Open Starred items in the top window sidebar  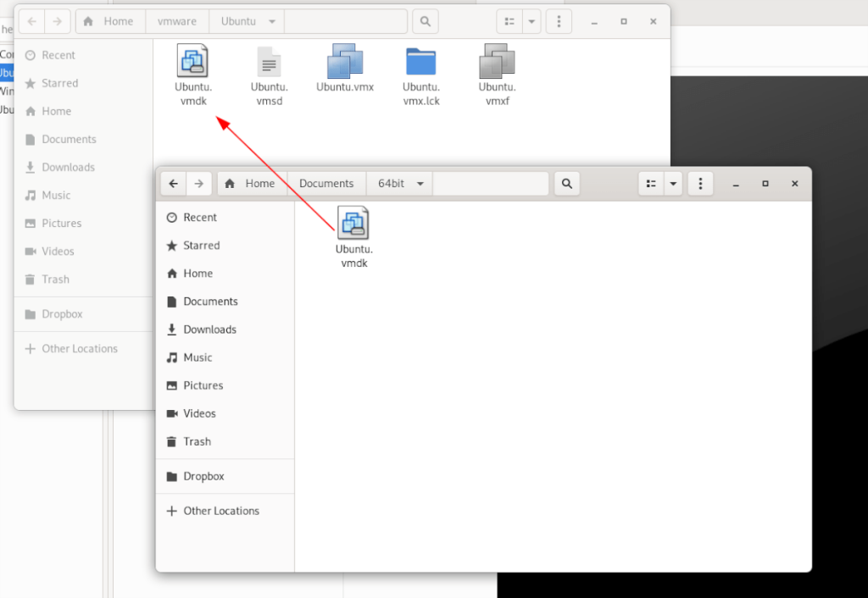(x=59, y=83)
